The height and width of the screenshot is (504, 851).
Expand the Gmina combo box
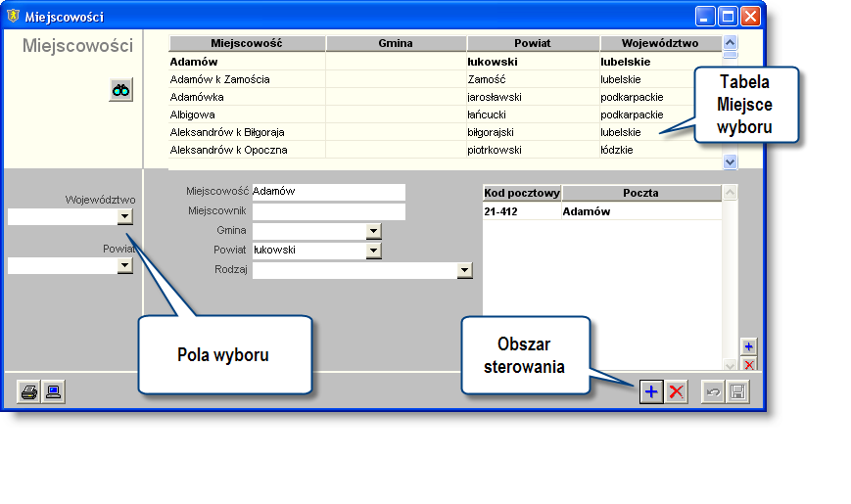[373, 232]
